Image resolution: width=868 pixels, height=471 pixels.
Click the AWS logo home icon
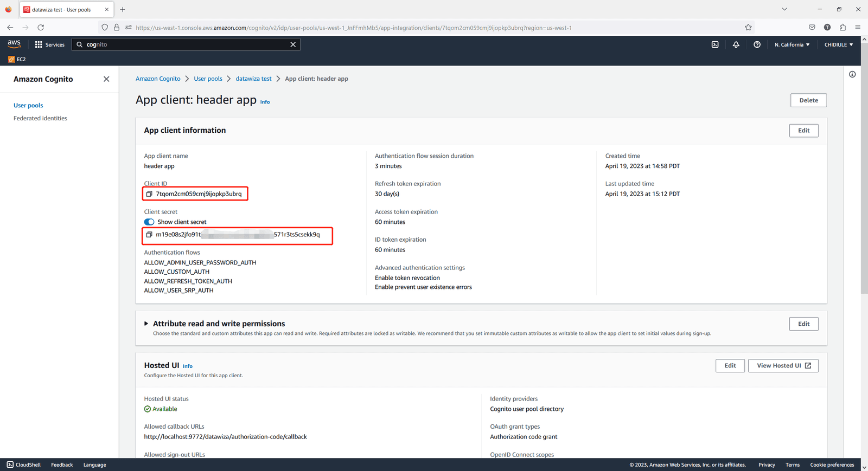(x=14, y=44)
